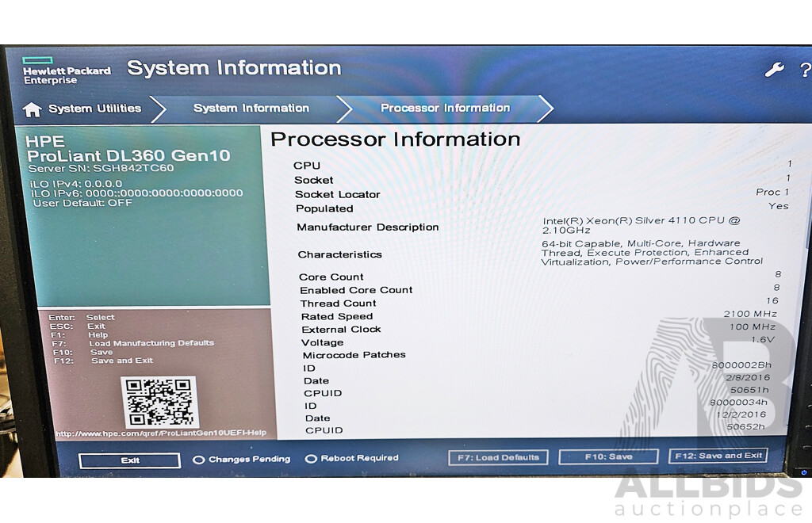Image resolution: width=812 pixels, height=523 pixels.
Task: Open help using the question mark icon
Action: coord(805,70)
